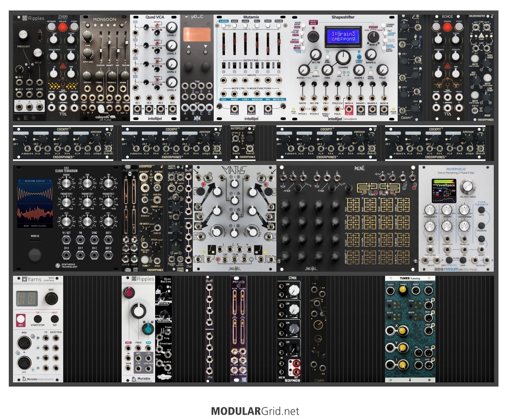
Task: Click the Shapeshifter COMBO MODE button
Action: tap(383, 25)
